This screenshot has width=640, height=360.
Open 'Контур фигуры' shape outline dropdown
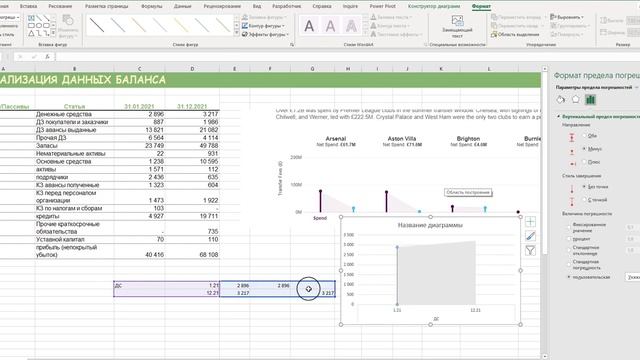(263, 26)
